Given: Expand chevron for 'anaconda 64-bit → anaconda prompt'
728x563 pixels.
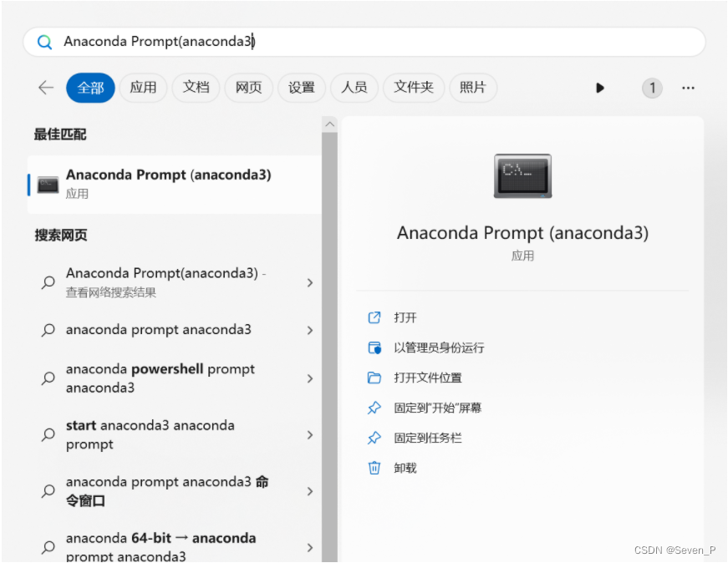Looking at the screenshot, I should click(310, 548).
